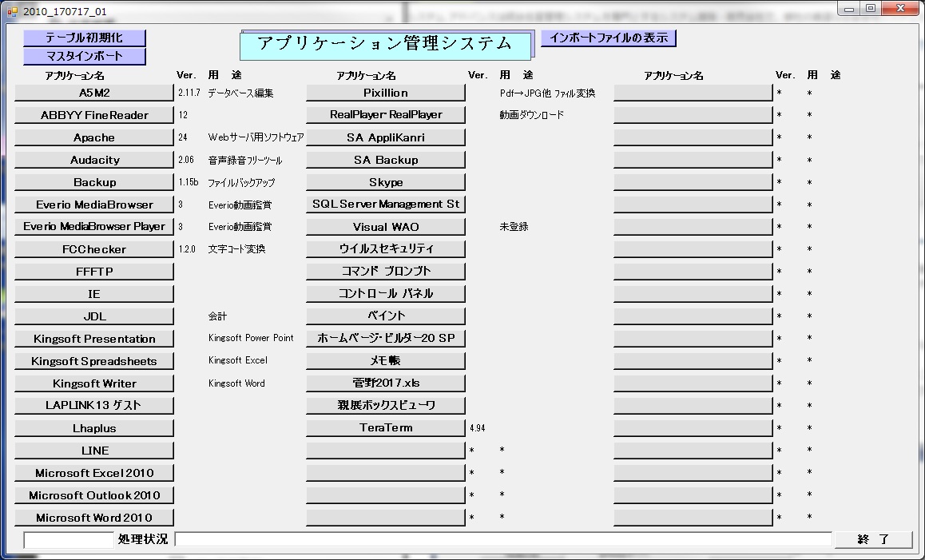The image size is (925, 560).
Task: Click the 会計 description text
Action: click(217, 316)
